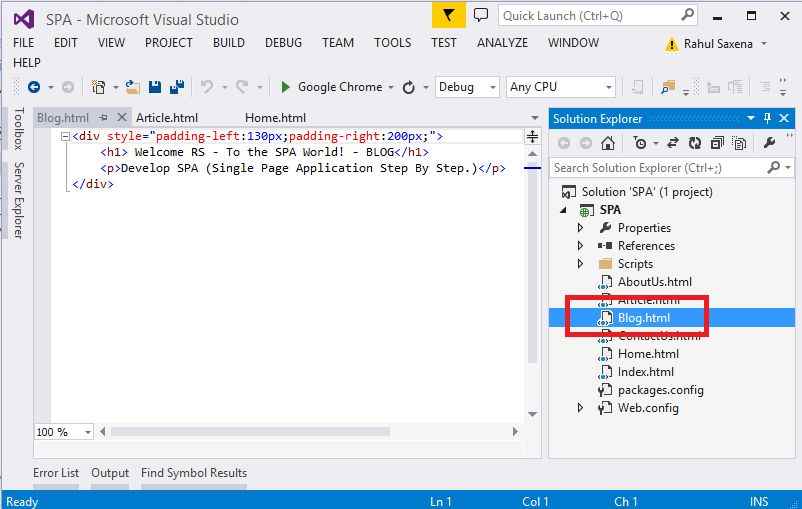The width and height of the screenshot is (802, 509).
Task: Toggle auto-hide pin on Solution Explorer panel
Action: click(x=767, y=118)
